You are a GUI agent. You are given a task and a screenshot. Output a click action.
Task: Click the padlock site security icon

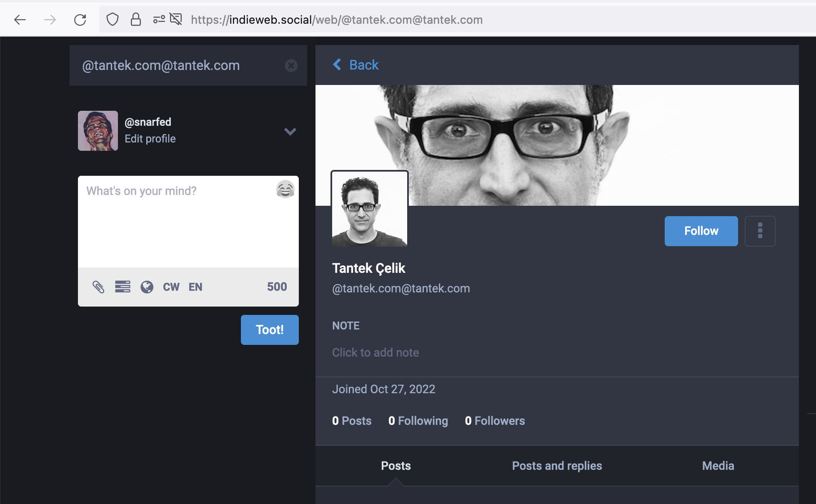pos(136,20)
